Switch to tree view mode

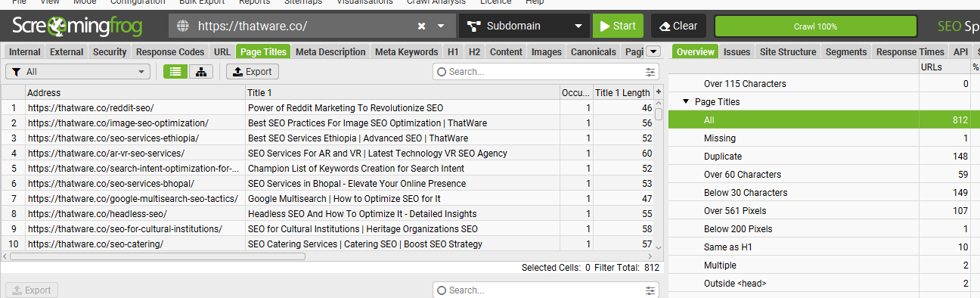[201, 72]
